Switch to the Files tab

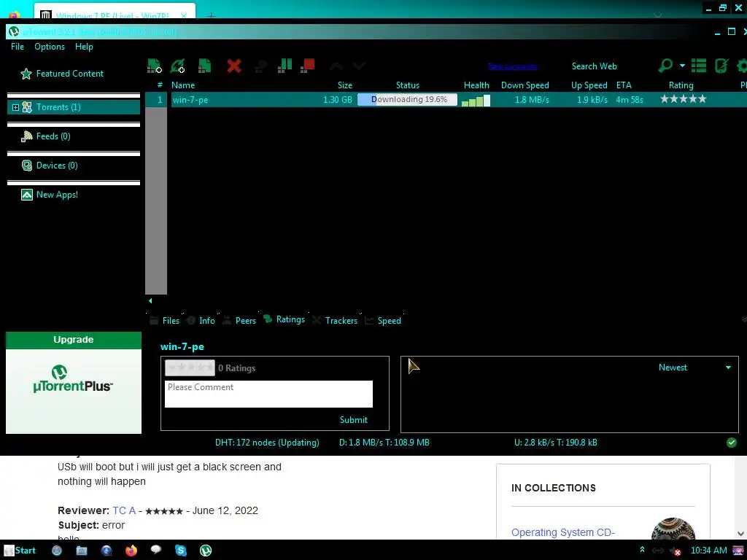pos(164,321)
